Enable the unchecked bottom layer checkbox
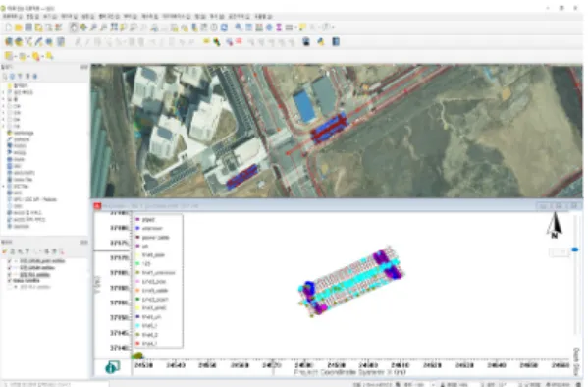The width and height of the screenshot is (588, 387). [x=10, y=287]
